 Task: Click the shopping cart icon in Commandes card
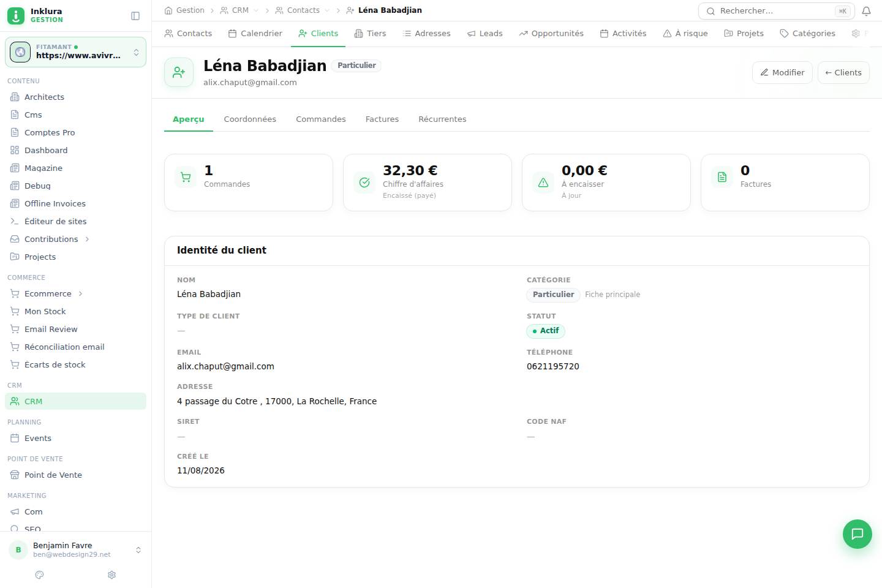pyautogui.click(x=186, y=178)
